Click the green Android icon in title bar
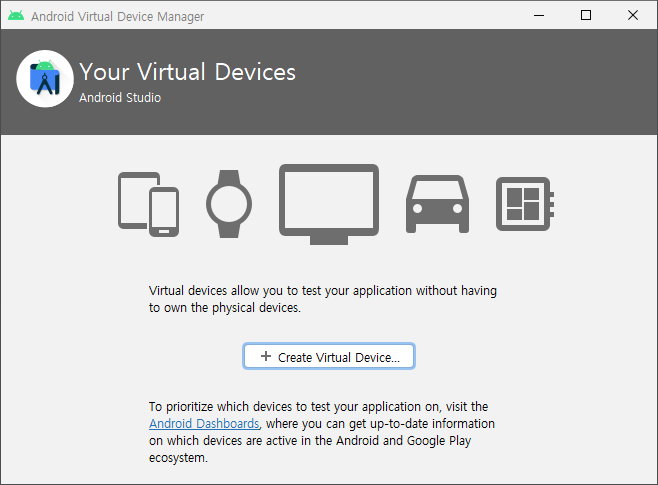The height and width of the screenshot is (485, 658). click(16, 16)
